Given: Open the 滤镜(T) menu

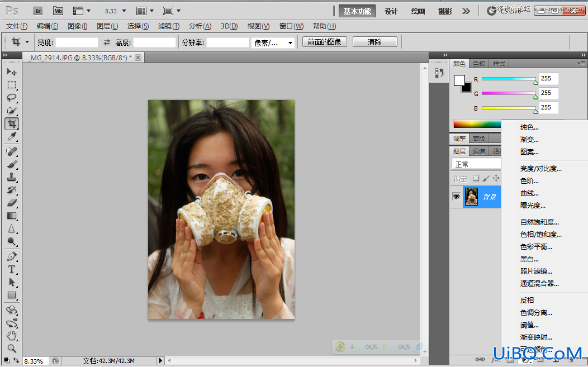Looking at the screenshot, I should pos(168,26).
